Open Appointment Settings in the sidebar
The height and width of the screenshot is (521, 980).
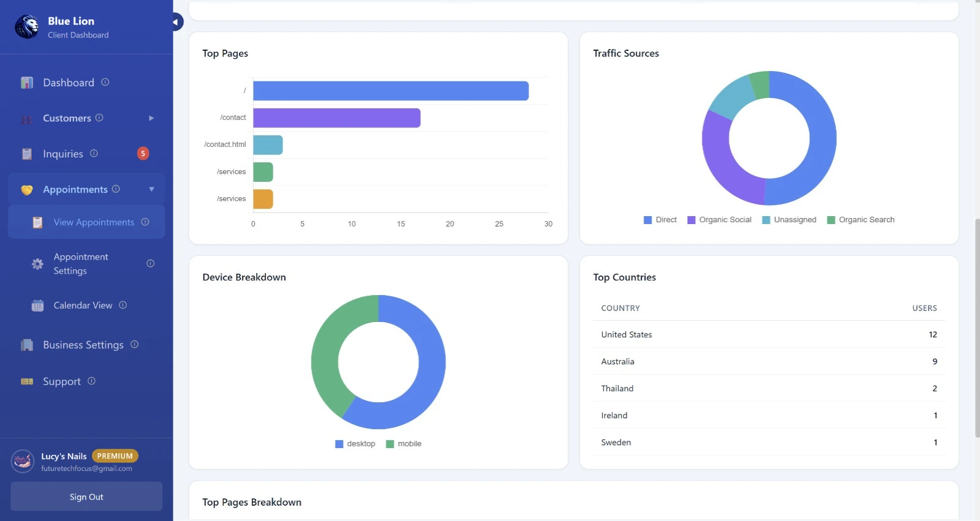coord(86,264)
